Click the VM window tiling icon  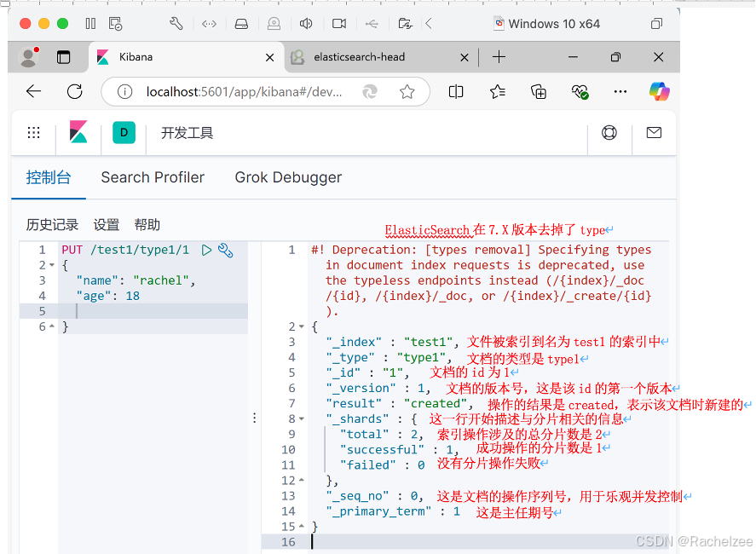656,24
